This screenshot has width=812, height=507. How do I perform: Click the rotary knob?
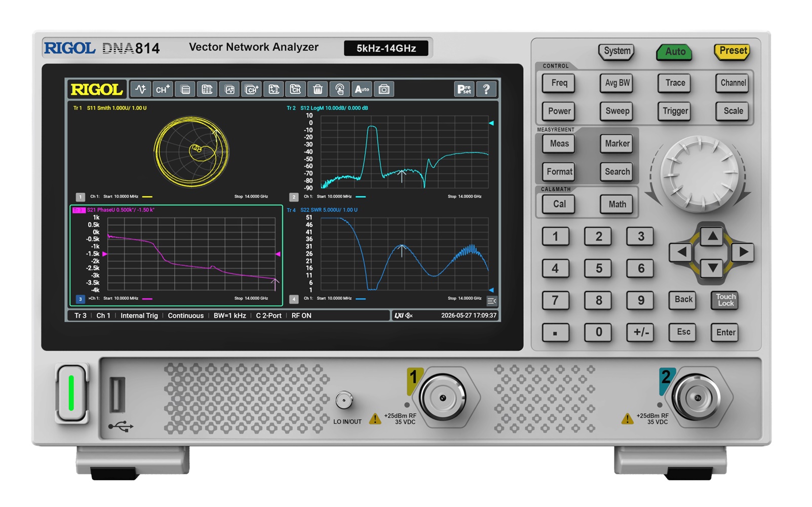coord(701,174)
